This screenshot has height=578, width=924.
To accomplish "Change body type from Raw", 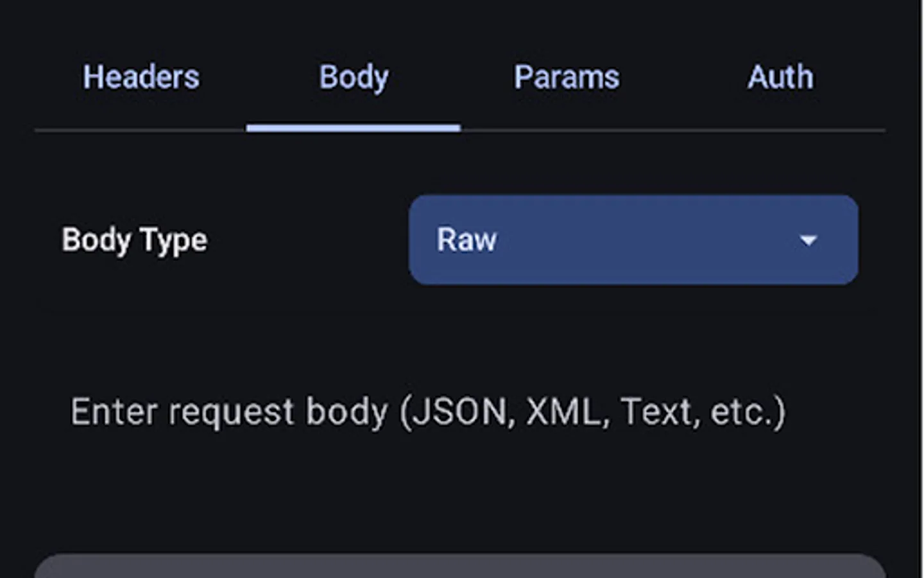I will [633, 240].
